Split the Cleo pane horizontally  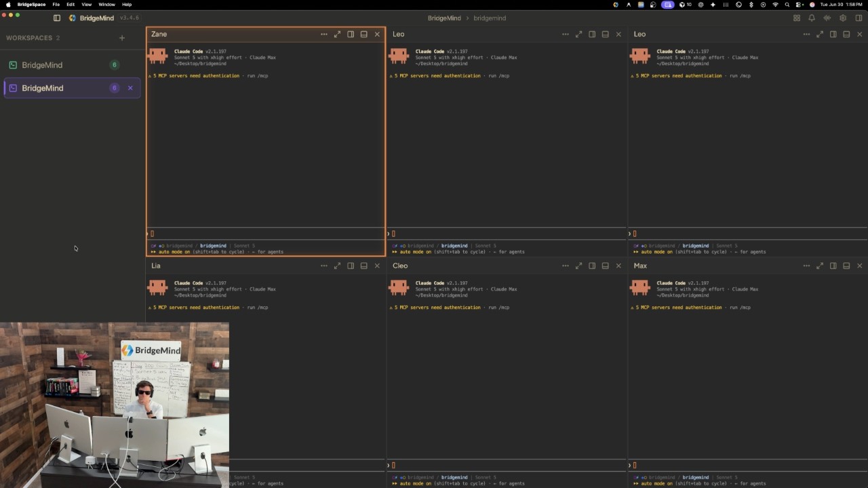click(606, 266)
